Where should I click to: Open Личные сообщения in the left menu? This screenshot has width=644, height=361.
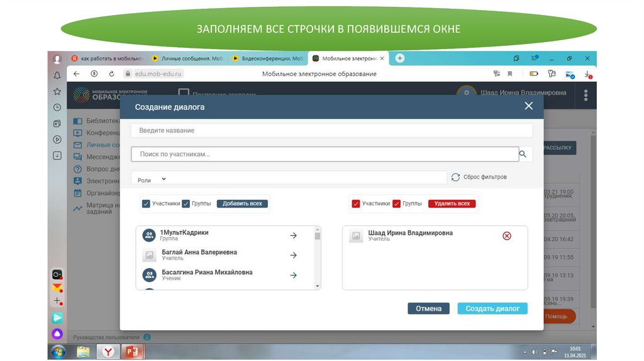pos(96,145)
